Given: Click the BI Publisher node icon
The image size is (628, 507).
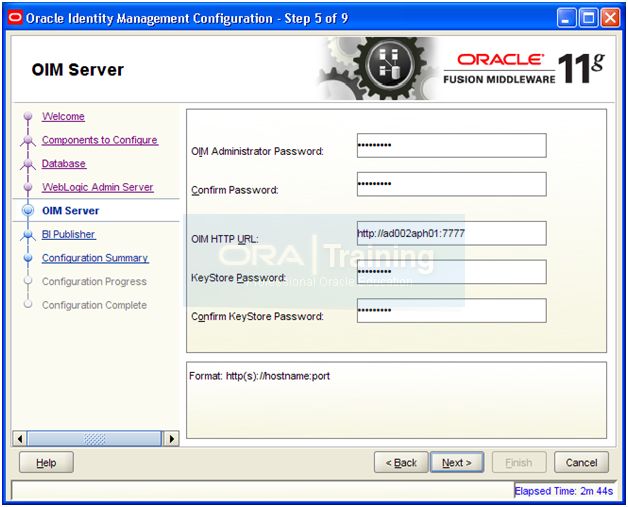Looking at the screenshot, I should point(28,235).
